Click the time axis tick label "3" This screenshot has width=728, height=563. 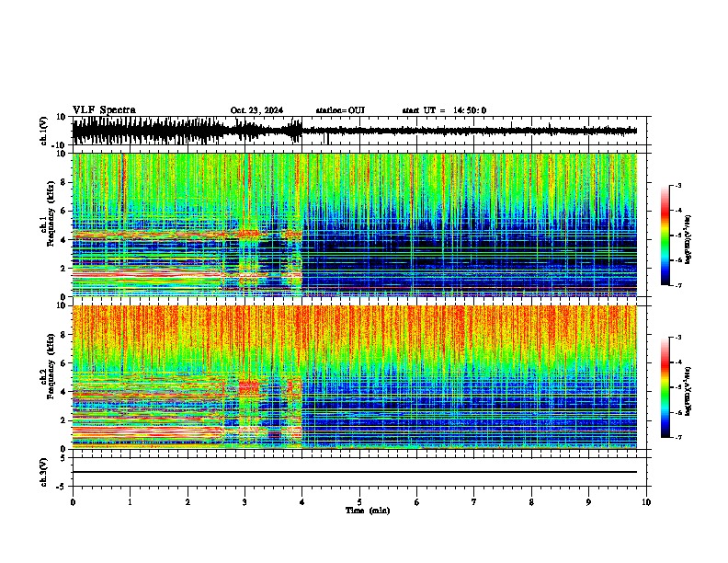[x=245, y=502]
